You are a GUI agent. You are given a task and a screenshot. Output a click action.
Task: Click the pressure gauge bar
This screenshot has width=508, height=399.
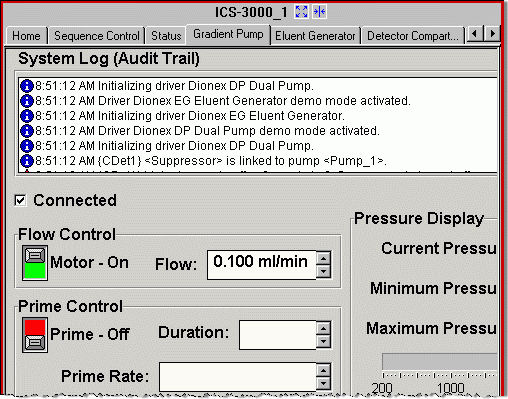click(439, 361)
